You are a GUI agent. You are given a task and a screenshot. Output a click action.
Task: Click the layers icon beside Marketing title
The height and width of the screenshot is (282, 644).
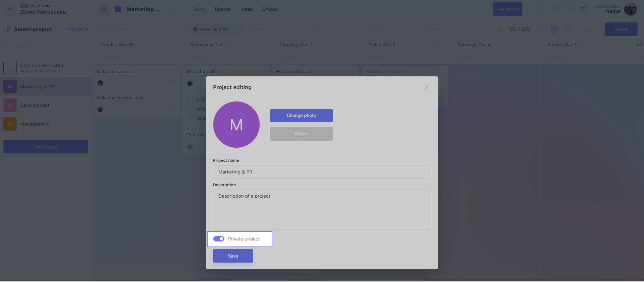pyautogui.click(x=103, y=9)
